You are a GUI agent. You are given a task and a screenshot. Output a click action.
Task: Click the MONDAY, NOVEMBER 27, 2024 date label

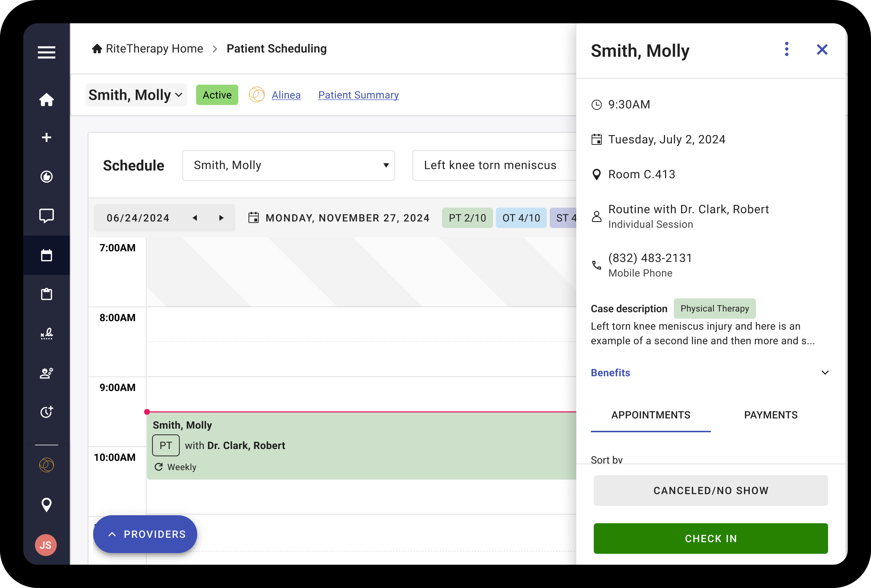[x=347, y=218]
